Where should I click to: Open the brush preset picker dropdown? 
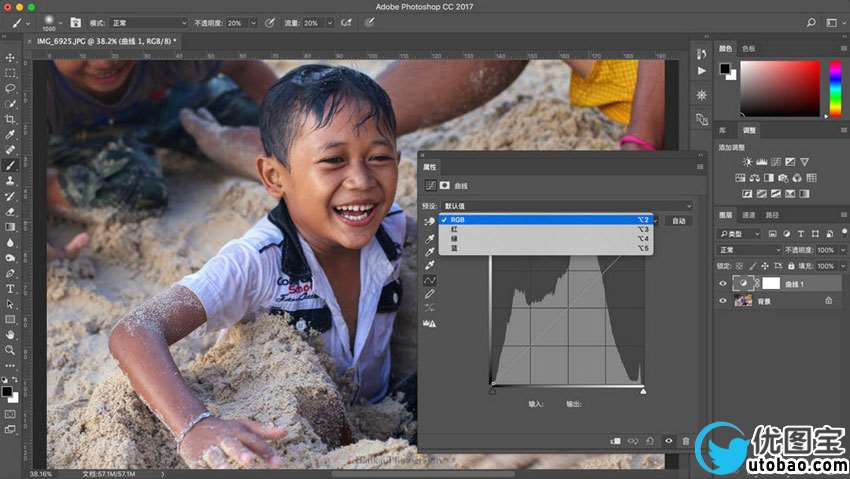pos(60,23)
